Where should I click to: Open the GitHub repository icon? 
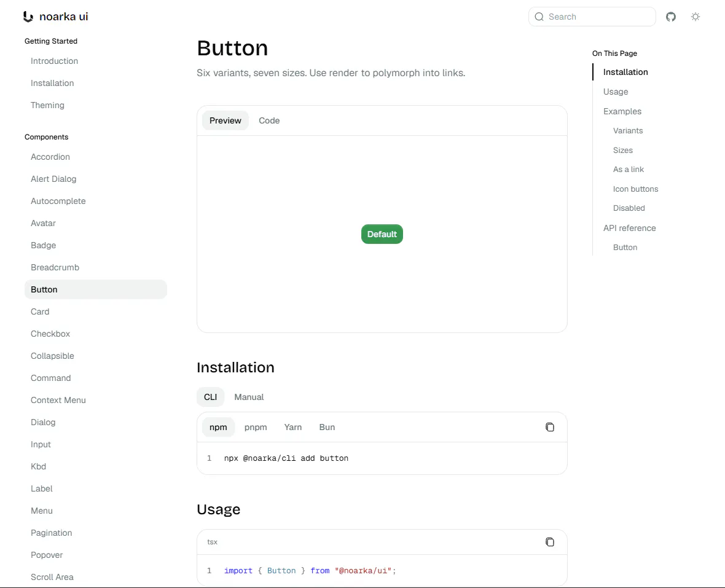pyautogui.click(x=671, y=17)
